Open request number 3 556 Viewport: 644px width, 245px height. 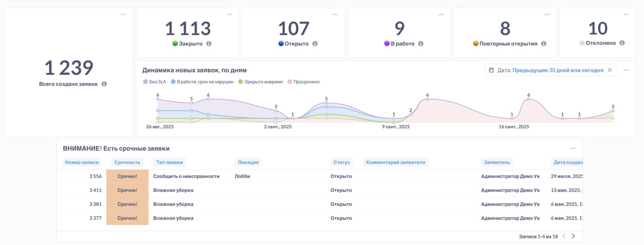[x=95, y=176]
